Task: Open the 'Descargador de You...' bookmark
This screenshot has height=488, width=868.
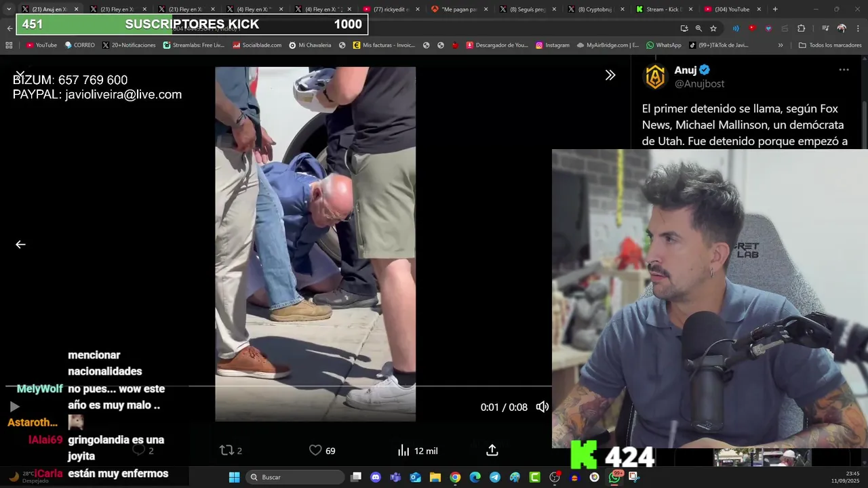Action: [496, 45]
